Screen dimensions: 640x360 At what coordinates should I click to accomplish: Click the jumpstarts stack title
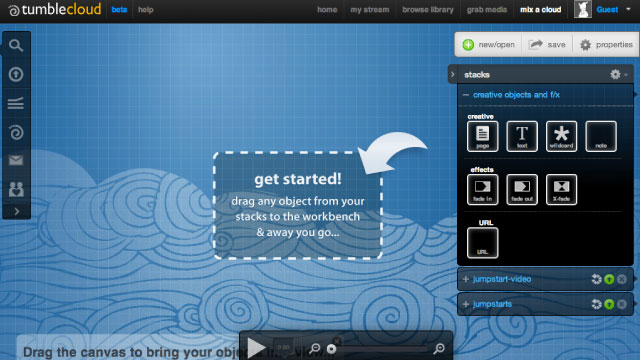(x=492, y=304)
